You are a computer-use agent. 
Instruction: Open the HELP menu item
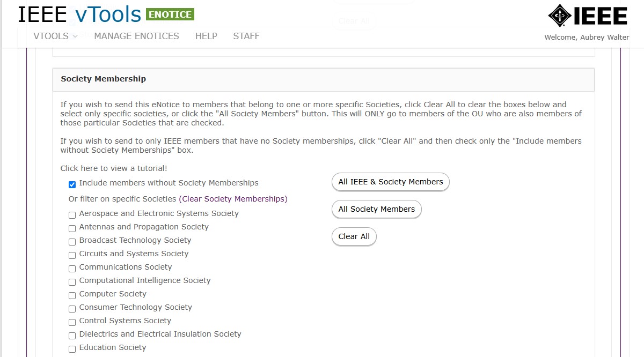tap(206, 36)
